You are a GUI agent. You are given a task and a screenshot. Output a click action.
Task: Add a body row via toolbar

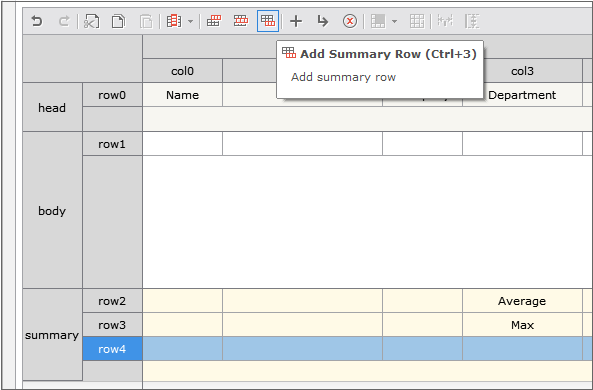241,21
